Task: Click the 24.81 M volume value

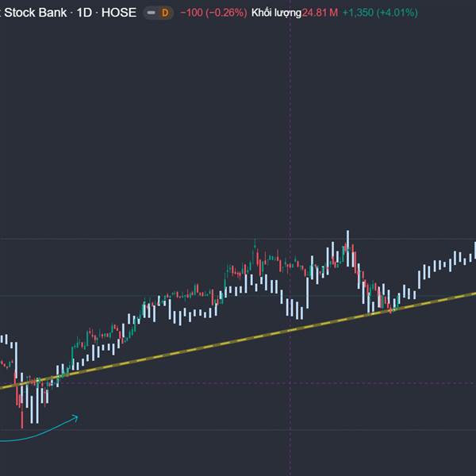Action: click(319, 13)
